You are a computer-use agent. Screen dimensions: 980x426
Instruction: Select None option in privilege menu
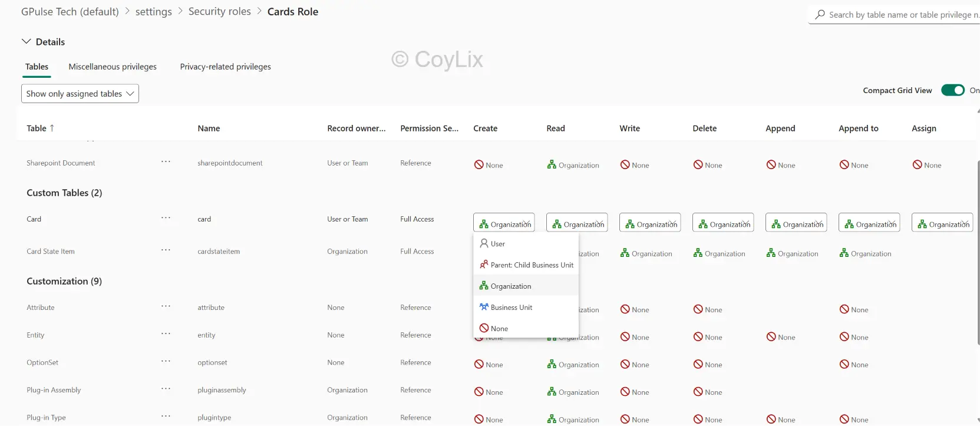click(x=526, y=328)
